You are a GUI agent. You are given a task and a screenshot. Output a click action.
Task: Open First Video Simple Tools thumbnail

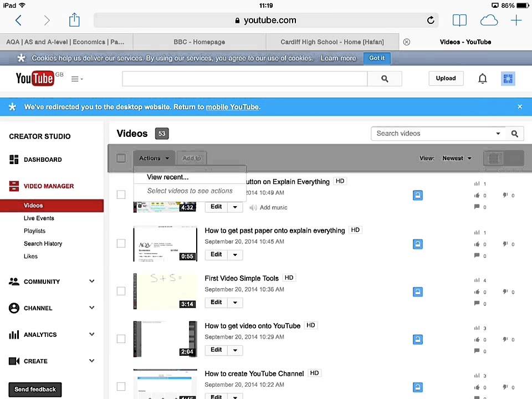pyautogui.click(x=165, y=291)
